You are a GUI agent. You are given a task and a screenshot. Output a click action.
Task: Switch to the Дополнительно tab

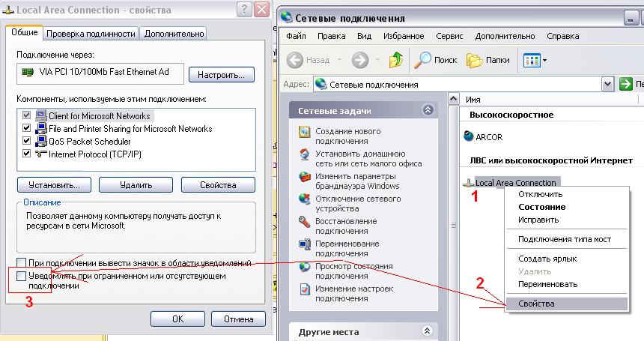coord(174,34)
